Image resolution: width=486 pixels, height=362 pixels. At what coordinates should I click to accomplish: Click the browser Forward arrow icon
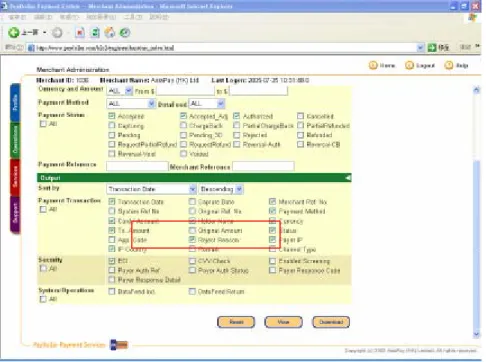coord(57,33)
